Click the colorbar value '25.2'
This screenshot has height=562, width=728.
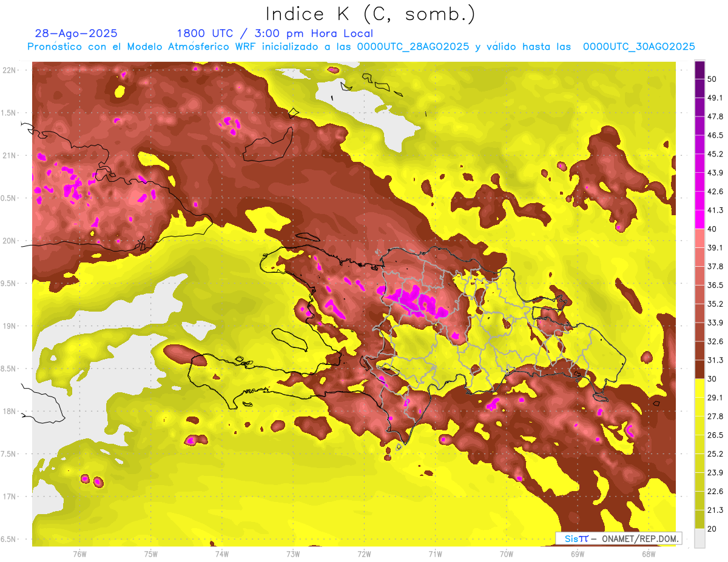(715, 453)
